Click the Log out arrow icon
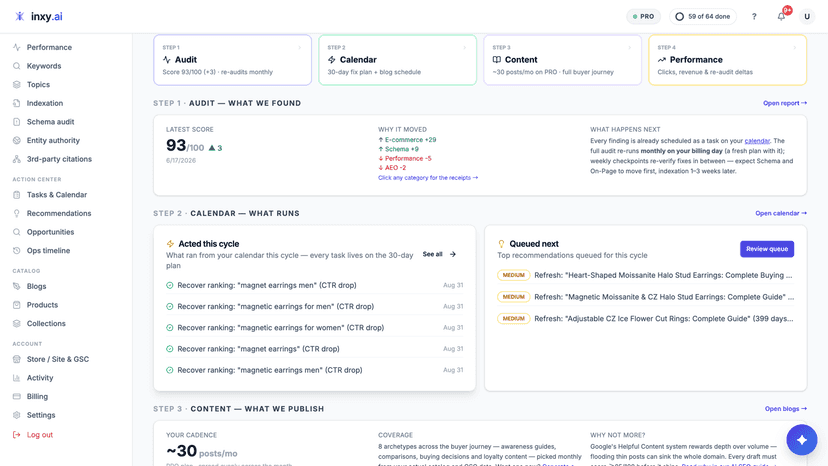 pyautogui.click(x=17, y=435)
